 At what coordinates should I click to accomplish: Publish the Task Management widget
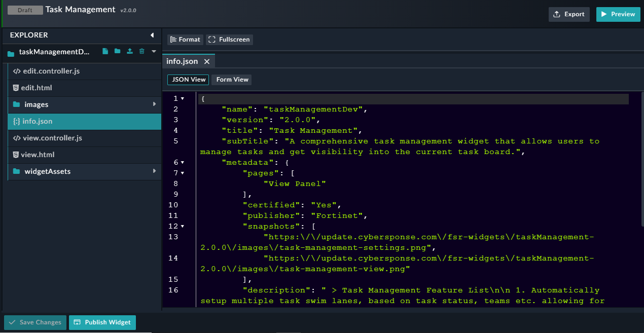pyautogui.click(x=102, y=322)
